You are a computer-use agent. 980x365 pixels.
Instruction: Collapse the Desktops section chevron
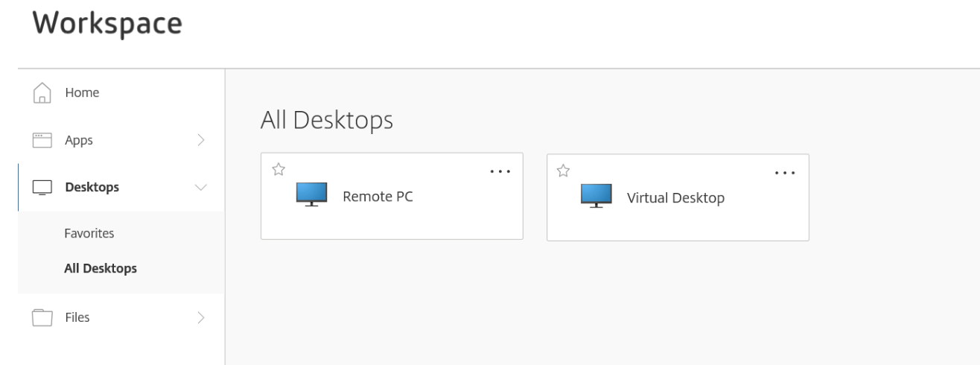coord(200,187)
